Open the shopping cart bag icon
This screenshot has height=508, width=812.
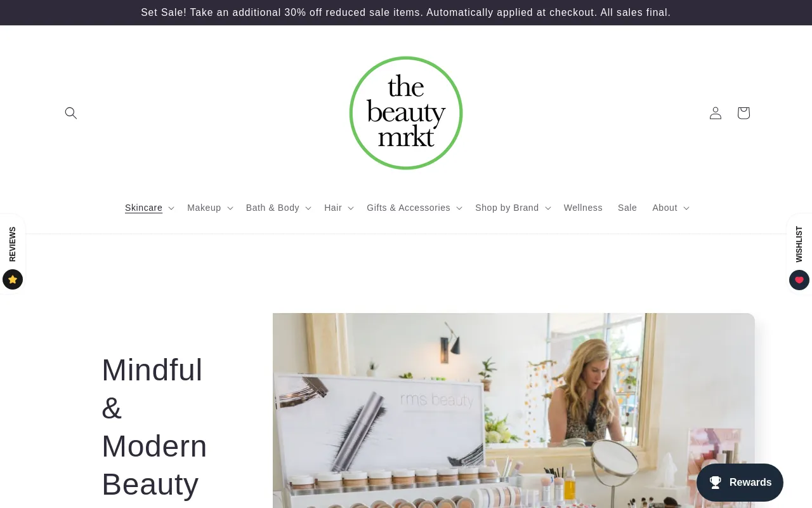(743, 113)
